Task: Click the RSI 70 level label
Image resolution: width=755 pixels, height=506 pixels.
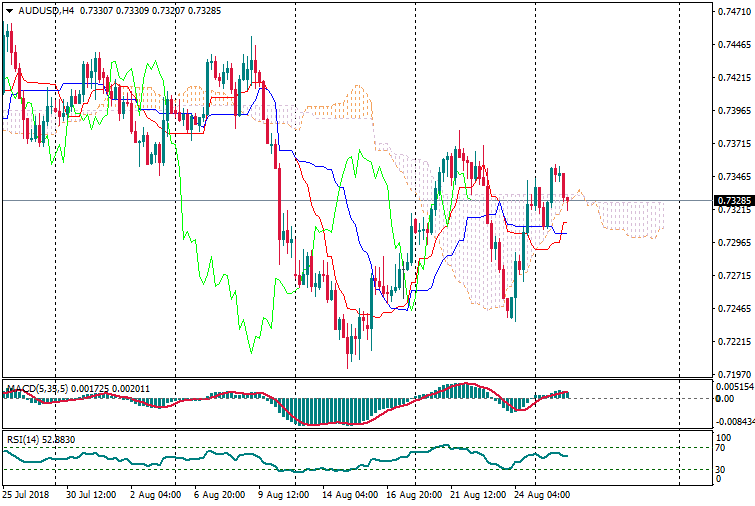Action: (721, 447)
